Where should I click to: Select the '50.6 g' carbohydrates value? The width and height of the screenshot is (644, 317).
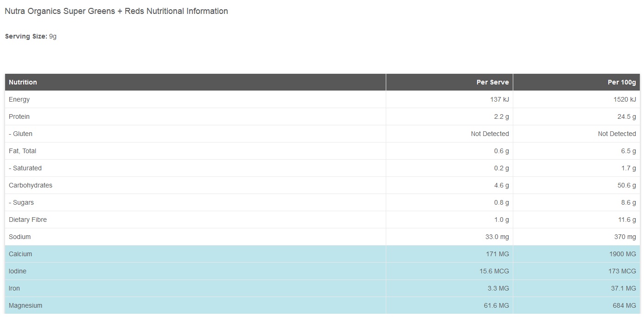(627, 185)
